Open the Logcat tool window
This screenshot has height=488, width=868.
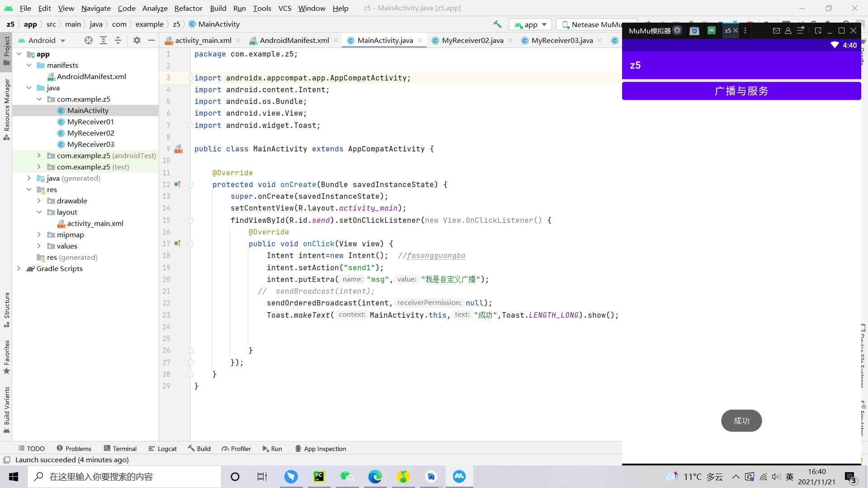tap(163, 449)
